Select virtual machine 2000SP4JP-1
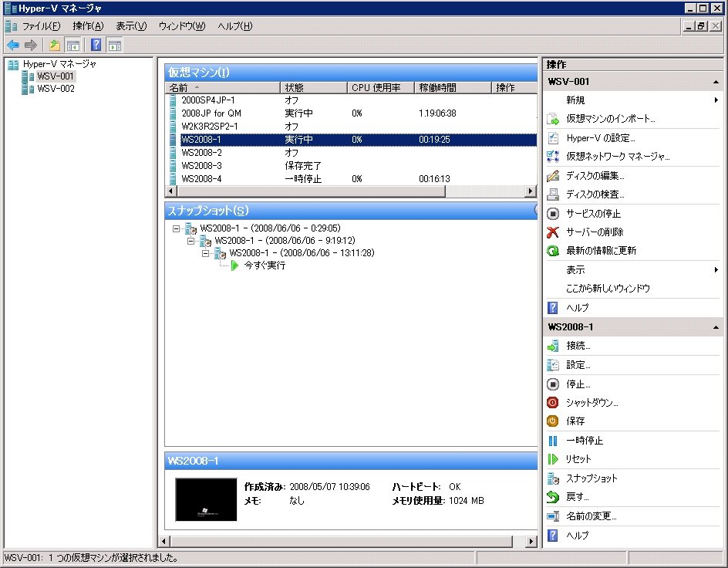The height and width of the screenshot is (568, 728). (208, 100)
